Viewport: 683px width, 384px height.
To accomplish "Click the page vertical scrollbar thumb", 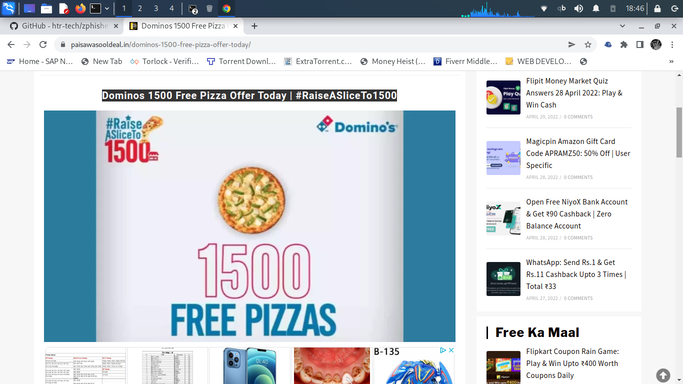I will pos(679,132).
